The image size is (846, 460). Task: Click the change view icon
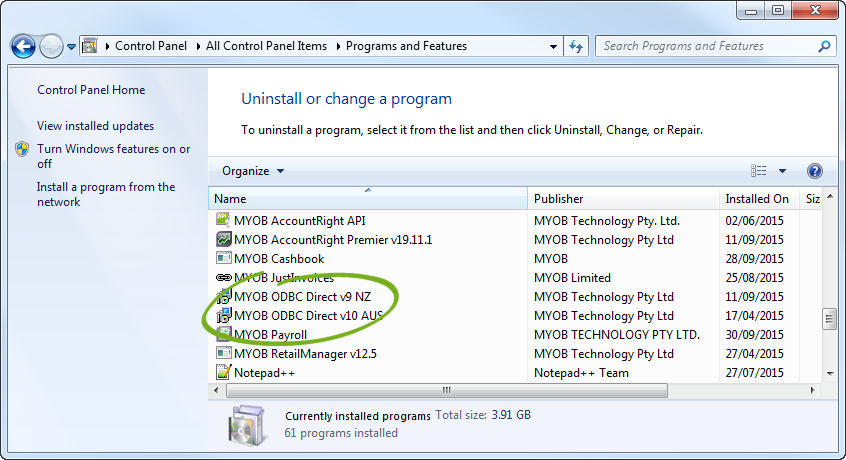pos(759,171)
